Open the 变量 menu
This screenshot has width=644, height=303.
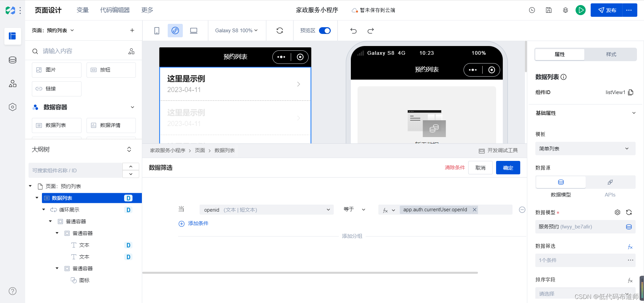83,10
